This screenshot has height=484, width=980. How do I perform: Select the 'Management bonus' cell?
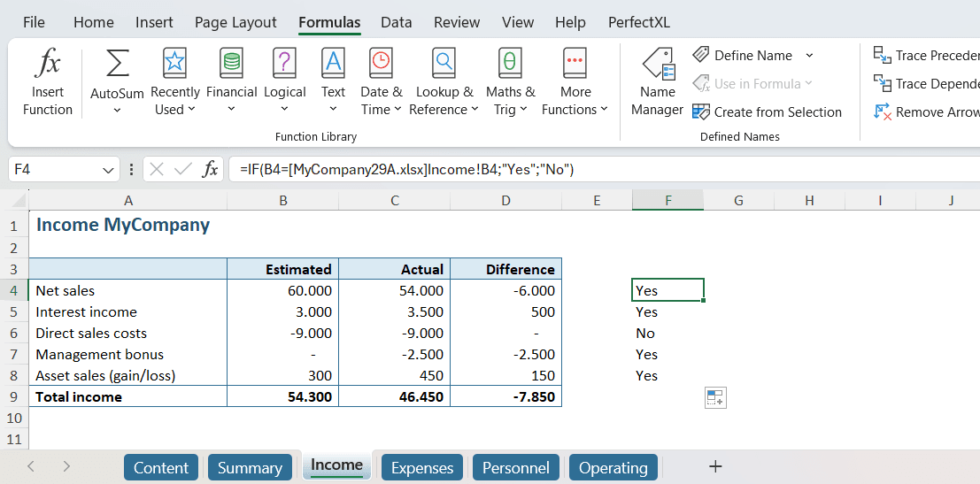(x=127, y=354)
